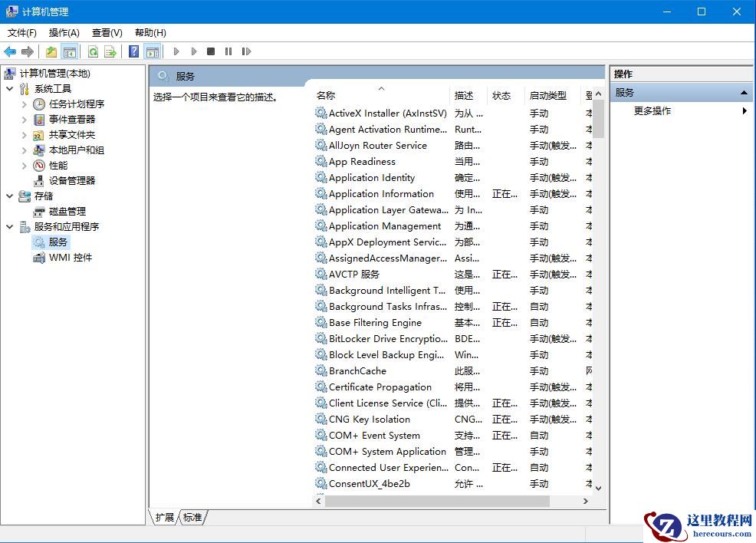This screenshot has height=543, width=756.
Task: Click the horizontal scrollbar right arrow
Action: [585, 499]
